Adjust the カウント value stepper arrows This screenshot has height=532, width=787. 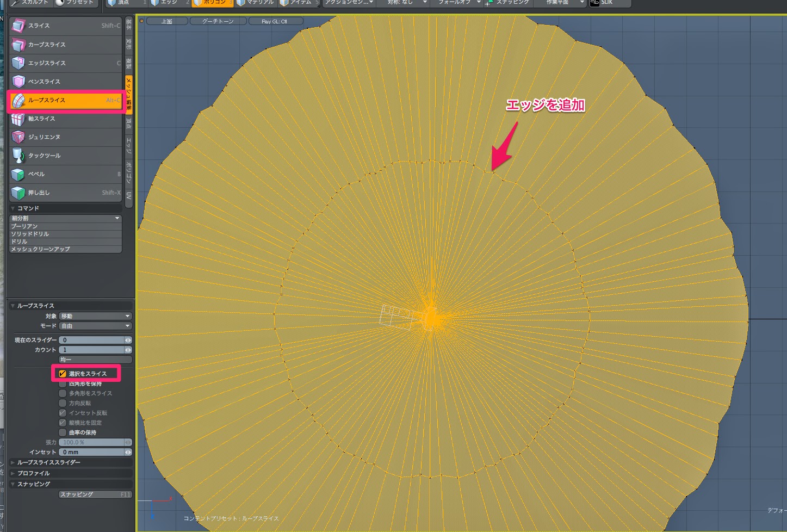click(128, 350)
